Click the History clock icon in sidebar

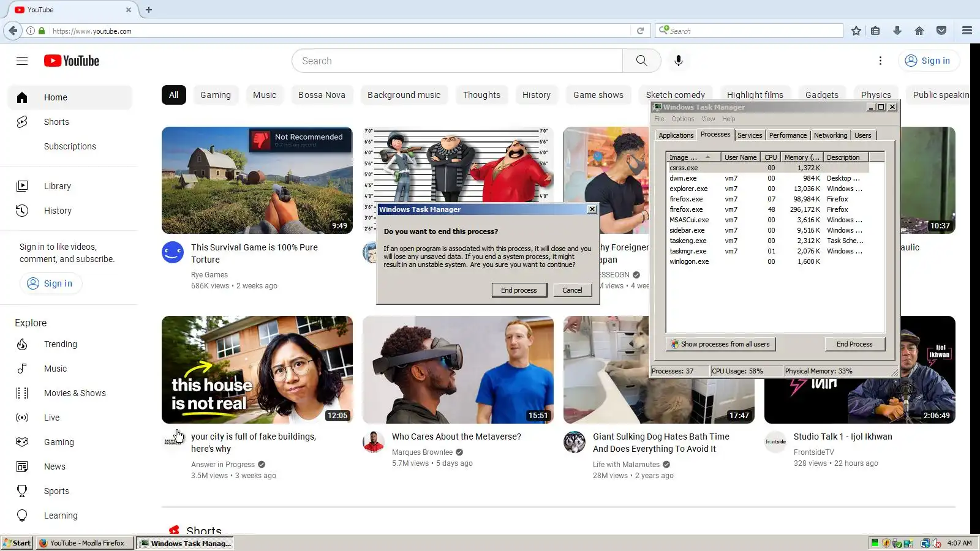pyautogui.click(x=22, y=211)
